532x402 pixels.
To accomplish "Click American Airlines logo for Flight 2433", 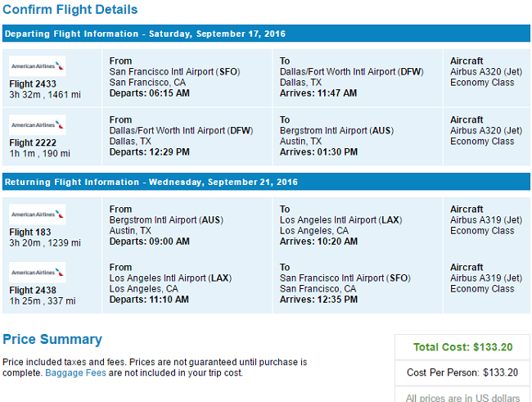I will pos(38,65).
